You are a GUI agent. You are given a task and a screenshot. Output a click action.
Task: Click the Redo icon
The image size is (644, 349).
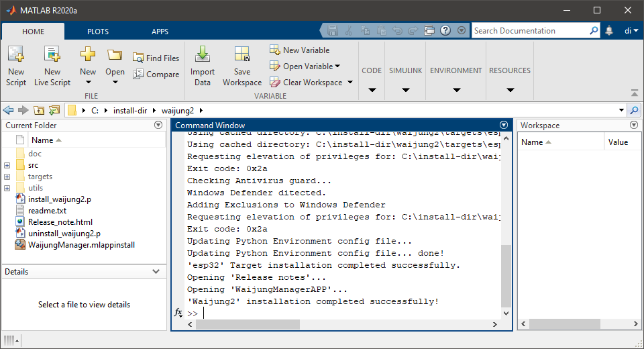pyautogui.click(x=413, y=30)
